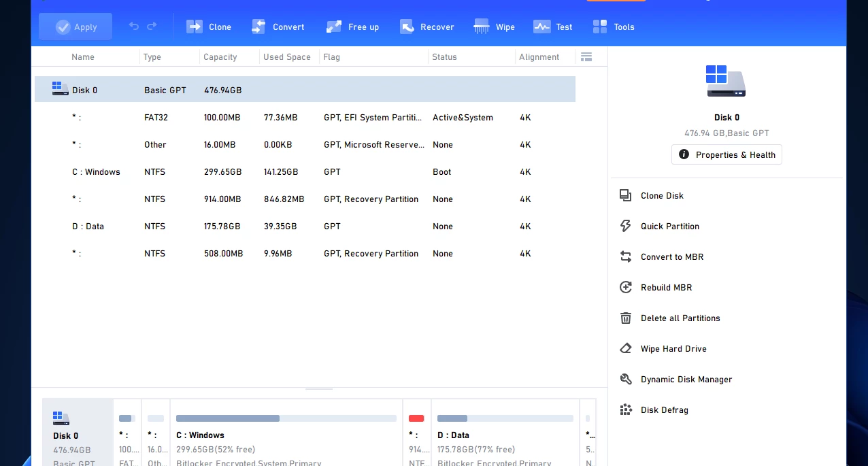Image resolution: width=868 pixels, height=466 pixels.
Task: Click the undo arrow icon
Action: tap(134, 27)
